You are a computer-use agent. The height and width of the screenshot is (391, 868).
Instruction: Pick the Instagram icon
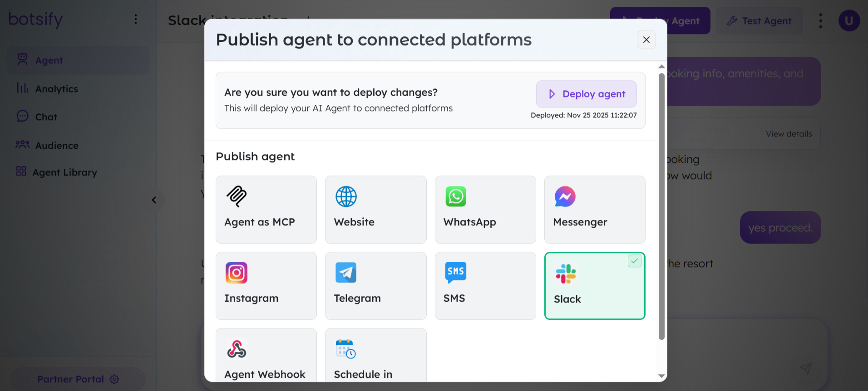pyautogui.click(x=237, y=273)
